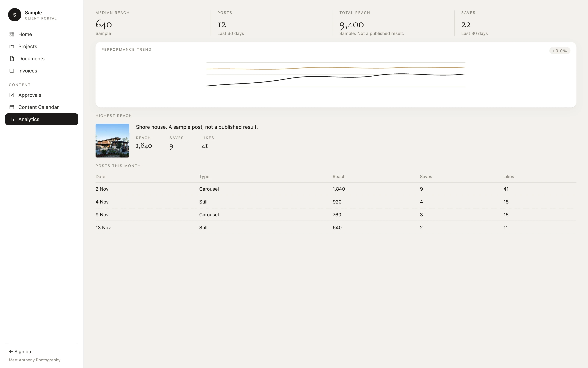Open Approvals under Content
This screenshot has height=368, width=588.
(x=42, y=95)
